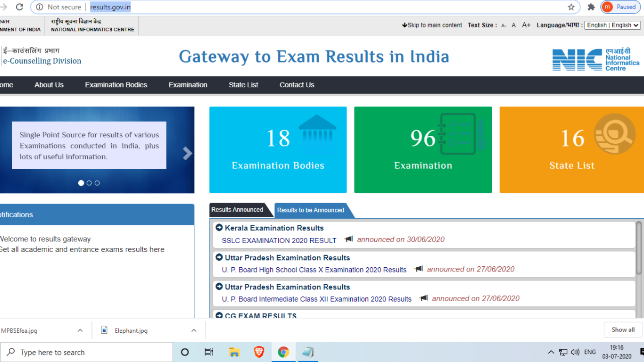Image resolution: width=644 pixels, height=362 pixels.
Task: Reload the page using refresh icon
Action: coord(19,7)
